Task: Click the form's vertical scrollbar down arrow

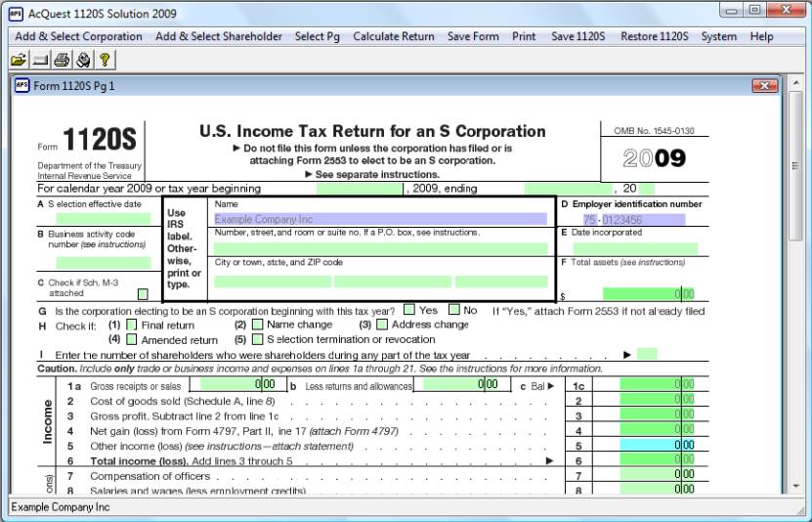Action: pyautogui.click(x=796, y=486)
